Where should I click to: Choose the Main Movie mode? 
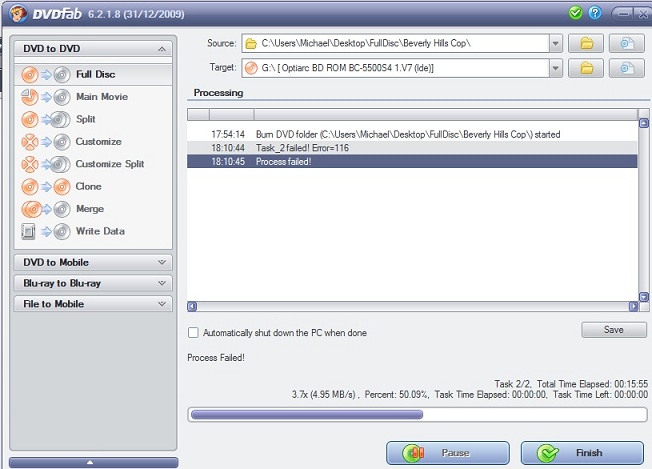coord(94,97)
